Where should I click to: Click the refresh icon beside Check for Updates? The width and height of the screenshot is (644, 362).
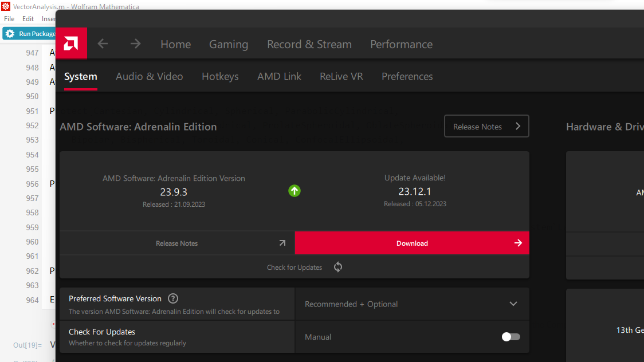(x=338, y=267)
